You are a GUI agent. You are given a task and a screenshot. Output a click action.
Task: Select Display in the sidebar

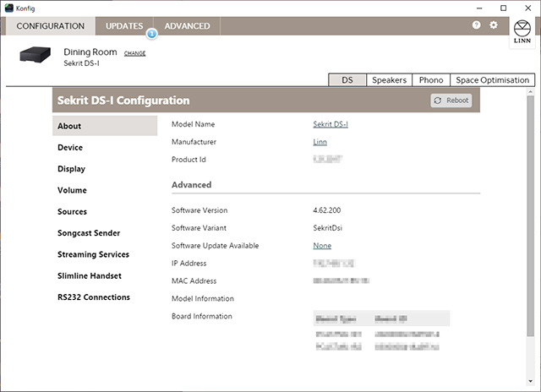coord(71,169)
